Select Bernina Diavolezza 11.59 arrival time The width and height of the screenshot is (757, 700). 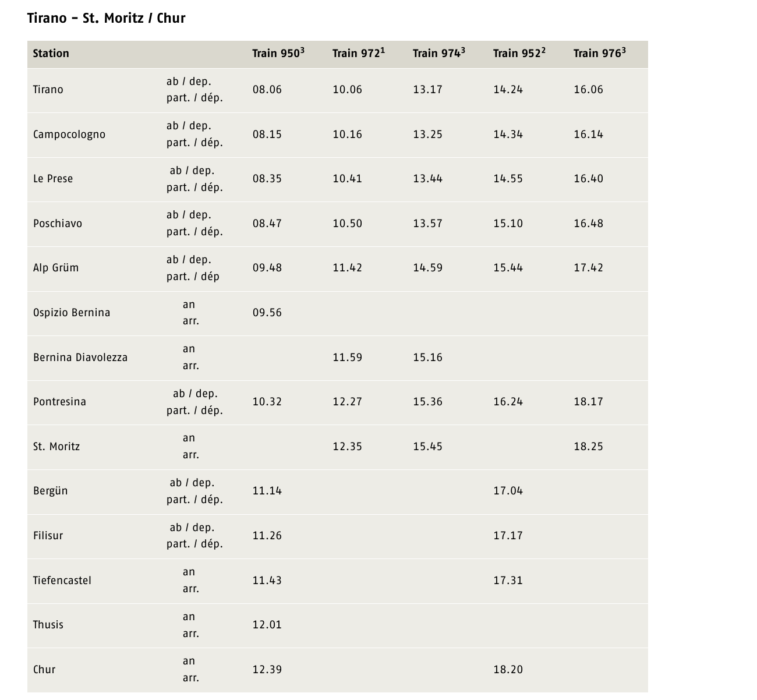[x=348, y=358]
